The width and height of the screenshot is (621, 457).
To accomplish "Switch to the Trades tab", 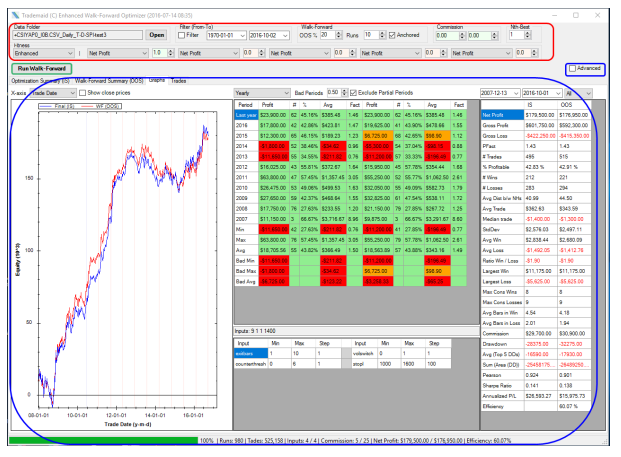I will coord(178,80).
